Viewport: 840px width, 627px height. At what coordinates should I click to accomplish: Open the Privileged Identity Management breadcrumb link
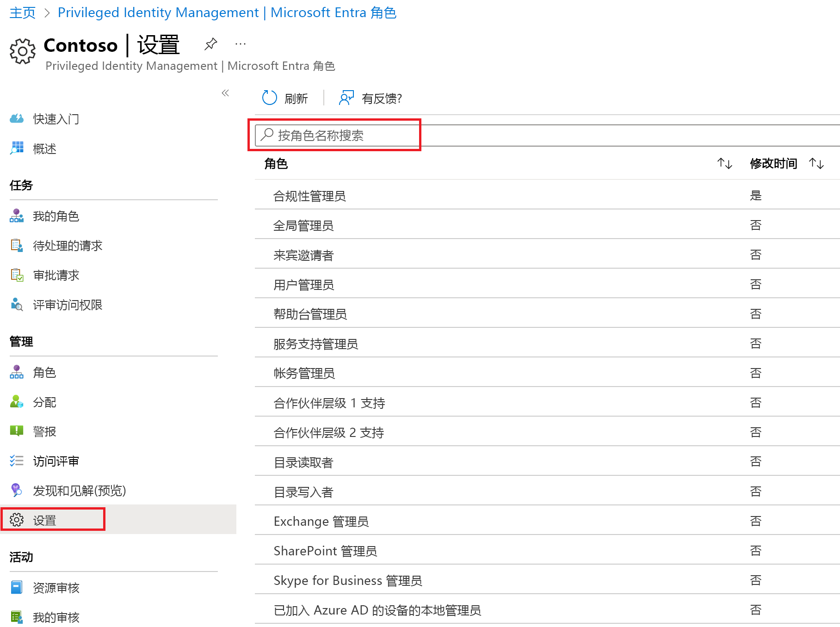(227, 12)
